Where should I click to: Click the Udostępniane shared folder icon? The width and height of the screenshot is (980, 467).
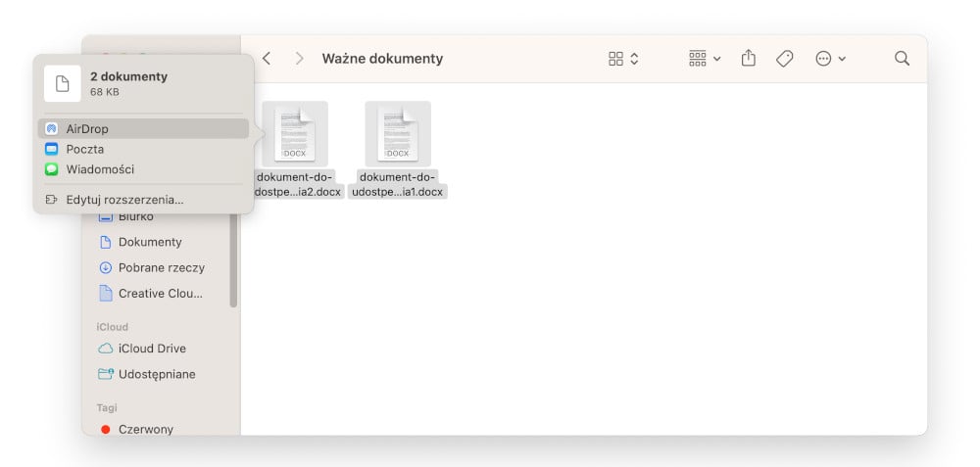pyautogui.click(x=106, y=374)
